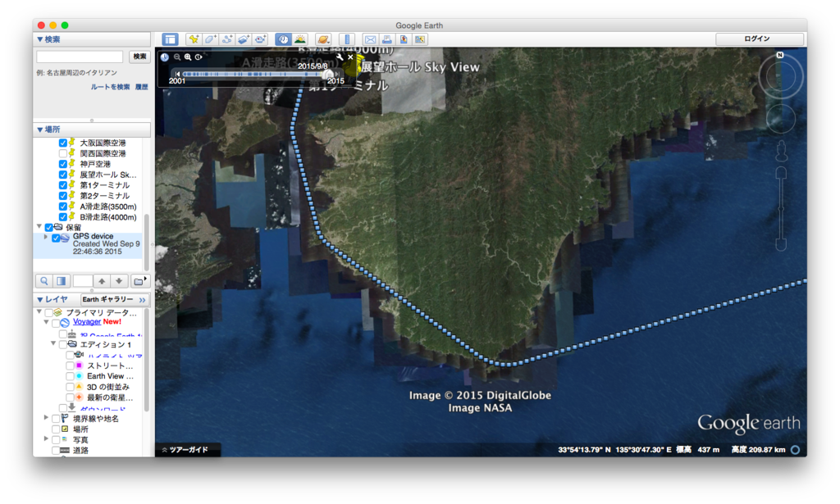
Task: Uncheck 第1ターミナル placemark checkbox
Action: coord(62,185)
